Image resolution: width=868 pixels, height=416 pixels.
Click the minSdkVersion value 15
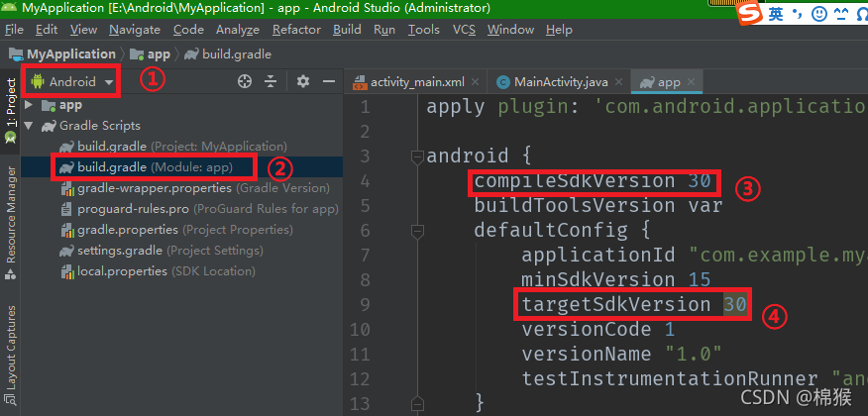pyautogui.click(x=700, y=280)
